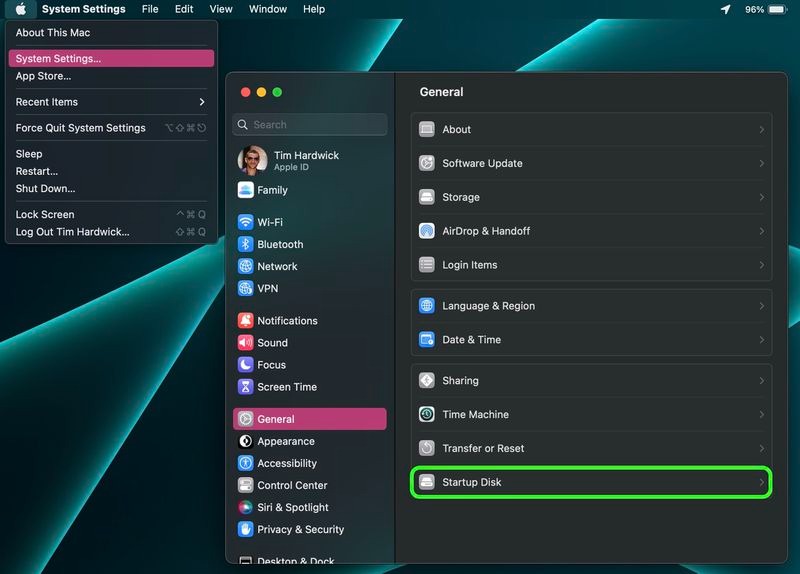Click the Sharing icon in General pane

(x=427, y=380)
